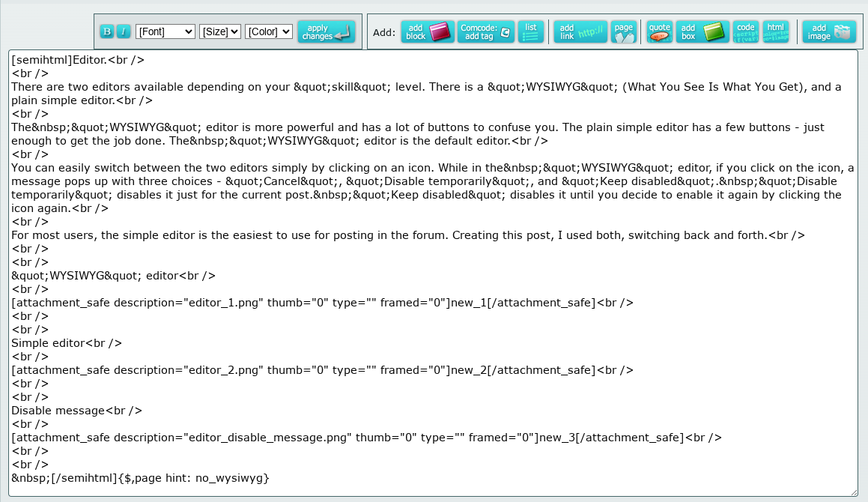Click the apply changes button
Image resolution: width=868 pixels, height=502 pixels.
click(x=326, y=31)
